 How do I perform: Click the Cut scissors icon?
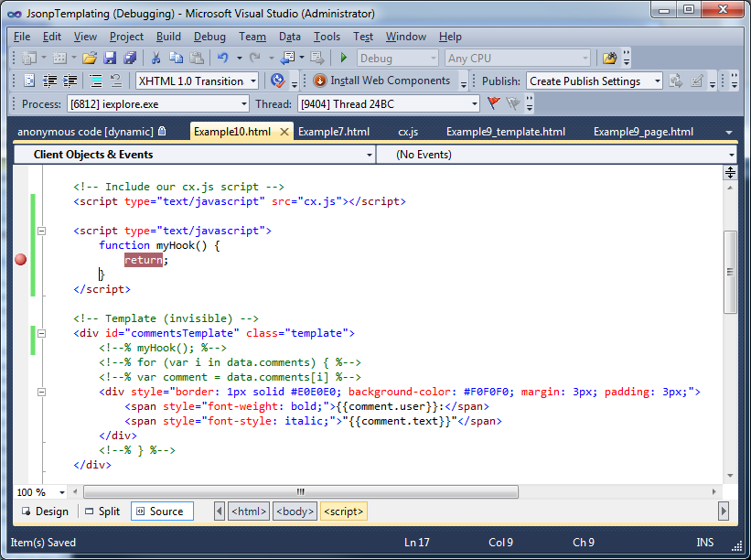156,58
